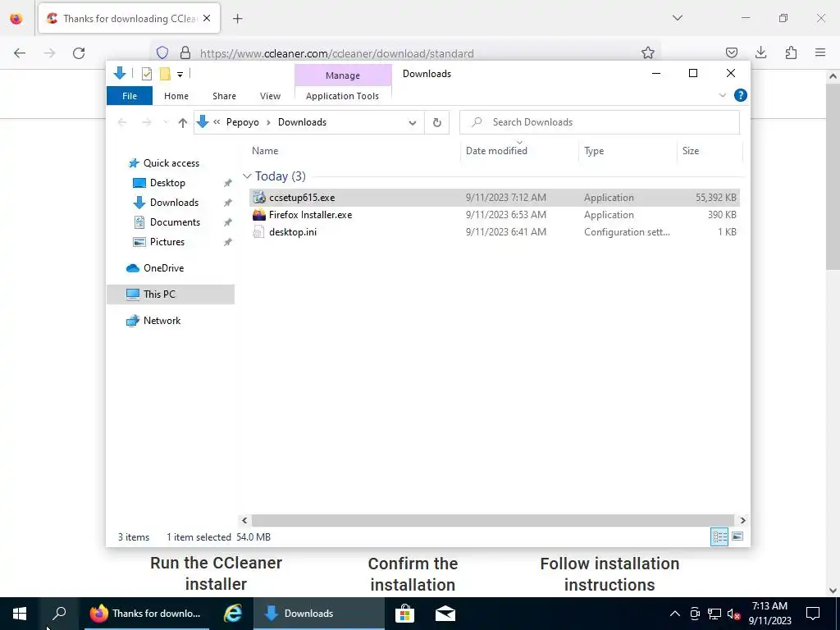Click the Explorer Forward navigation arrow
This screenshot has width=840, height=630.
[x=146, y=123]
